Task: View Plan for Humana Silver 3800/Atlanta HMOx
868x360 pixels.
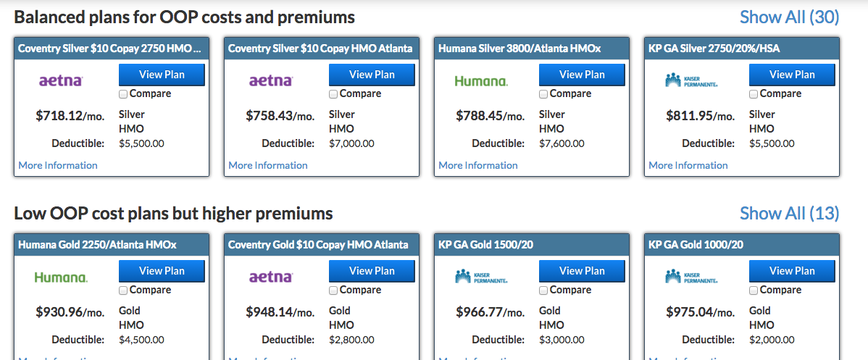Action: pyautogui.click(x=582, y=75)
